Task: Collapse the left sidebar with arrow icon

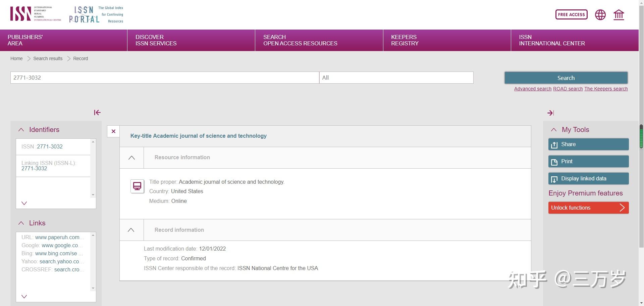Action: click(97, 113)
